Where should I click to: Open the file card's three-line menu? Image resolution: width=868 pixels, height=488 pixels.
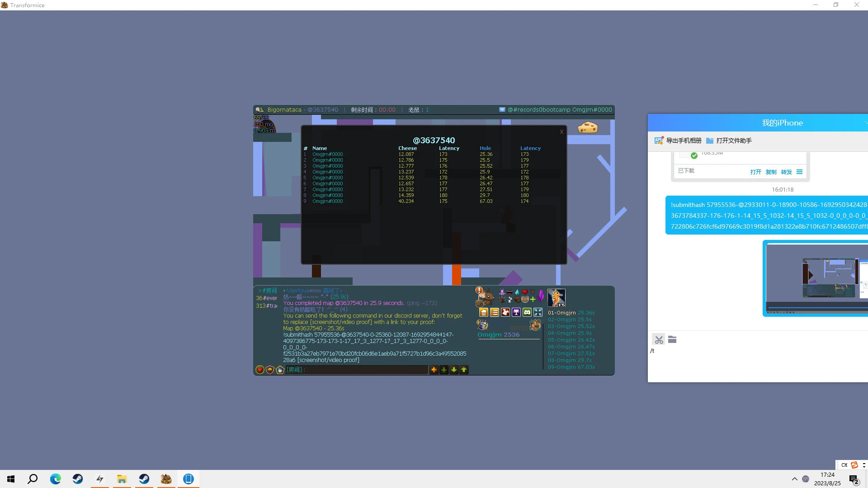point(799,172)
